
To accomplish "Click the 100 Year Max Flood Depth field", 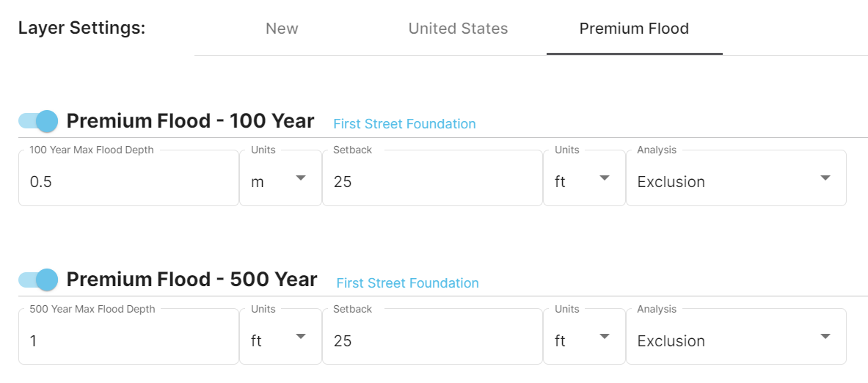I will pos(128,182).
